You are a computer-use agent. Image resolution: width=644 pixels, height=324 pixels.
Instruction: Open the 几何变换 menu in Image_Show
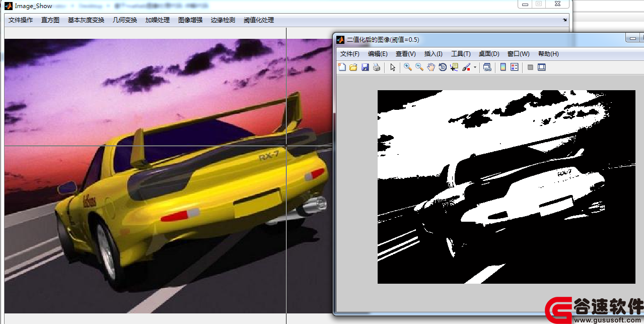[125, 20]
